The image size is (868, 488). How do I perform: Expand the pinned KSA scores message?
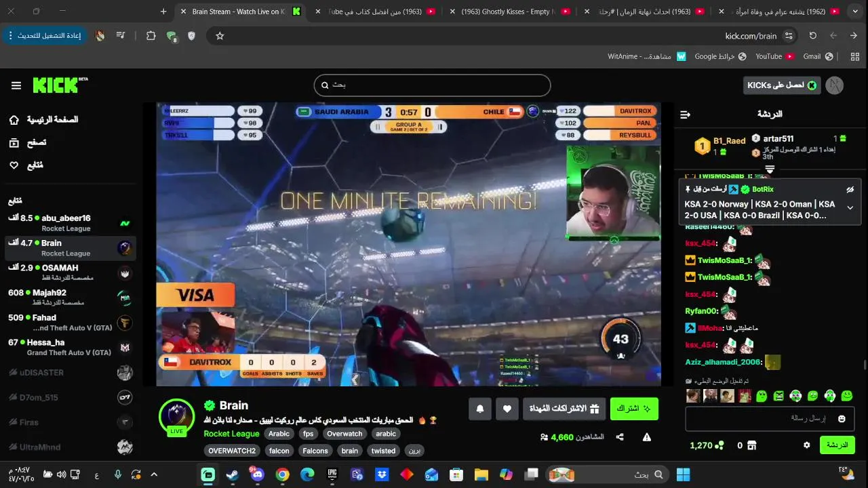pos(850,208)
